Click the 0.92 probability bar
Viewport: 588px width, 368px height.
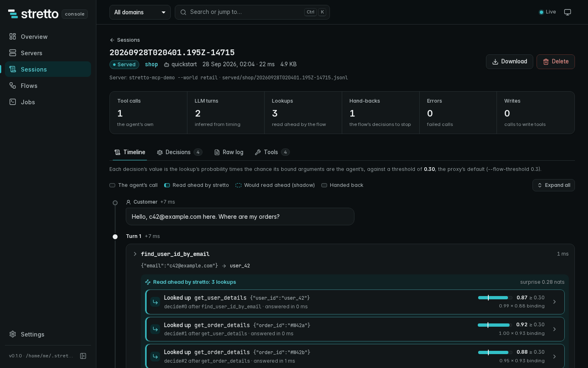[x=495, y=325]
